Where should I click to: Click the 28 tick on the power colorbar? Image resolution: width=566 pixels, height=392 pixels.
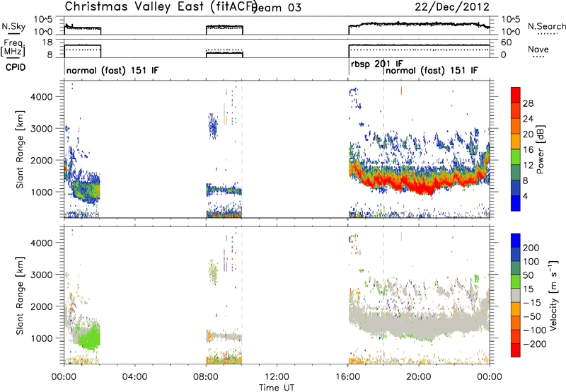tap(528, 103)
